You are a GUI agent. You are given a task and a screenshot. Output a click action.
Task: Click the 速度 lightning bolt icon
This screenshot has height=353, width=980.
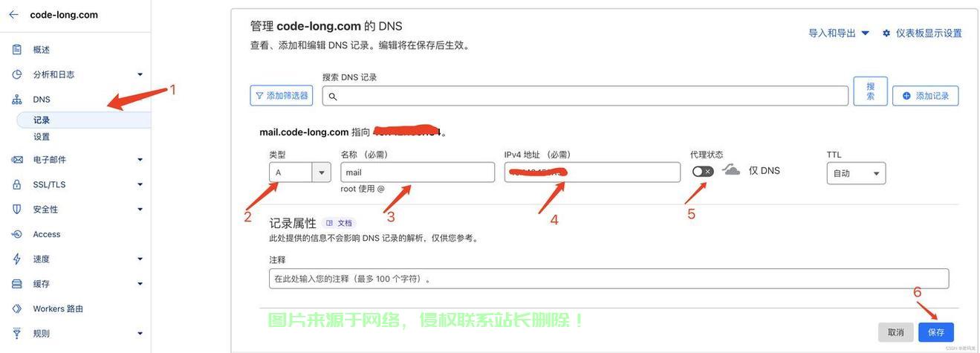(17, 259)
